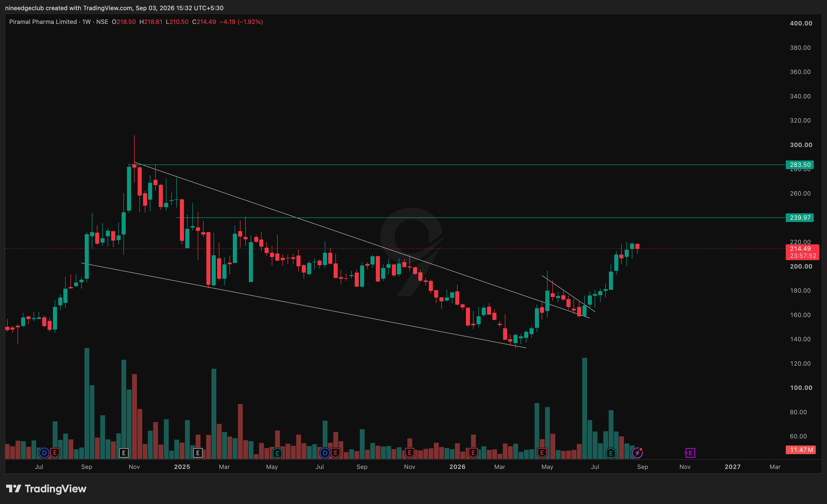The height and width of the screenshot is (504, 827).
Task: Click the purple lightning-bolt news marker
Action: 637,453
